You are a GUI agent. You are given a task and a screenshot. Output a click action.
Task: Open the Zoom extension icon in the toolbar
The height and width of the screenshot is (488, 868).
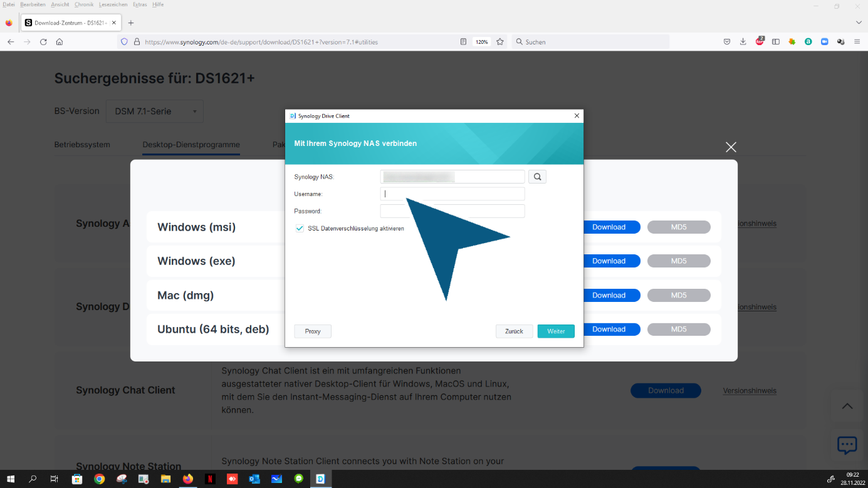(x=825, y=42)
